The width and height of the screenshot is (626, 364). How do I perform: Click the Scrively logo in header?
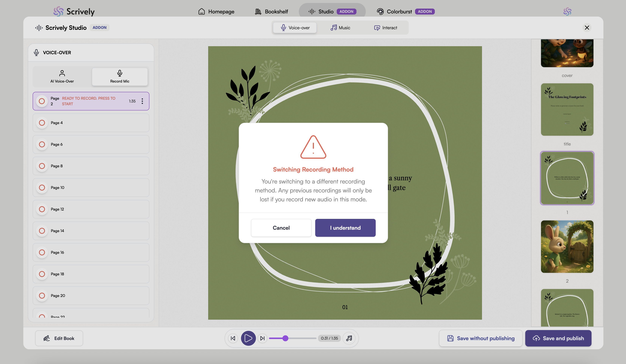[74, 11]
